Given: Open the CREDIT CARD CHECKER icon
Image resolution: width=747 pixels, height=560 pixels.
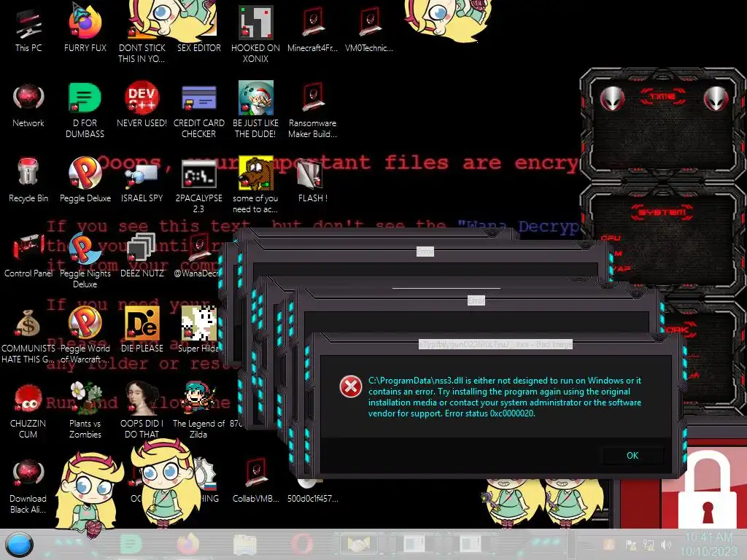Looking at the screenshot, I should click(198, 111).
